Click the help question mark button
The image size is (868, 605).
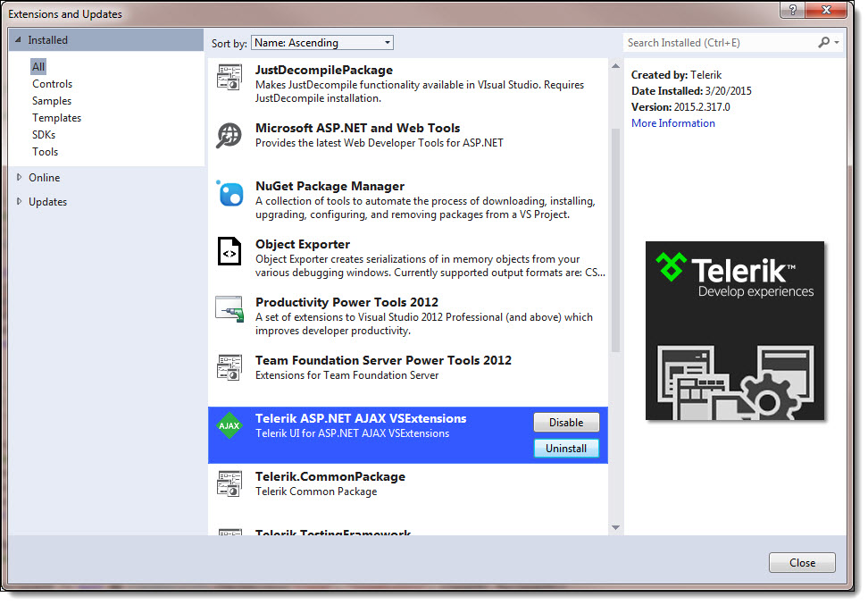(793, 10)
